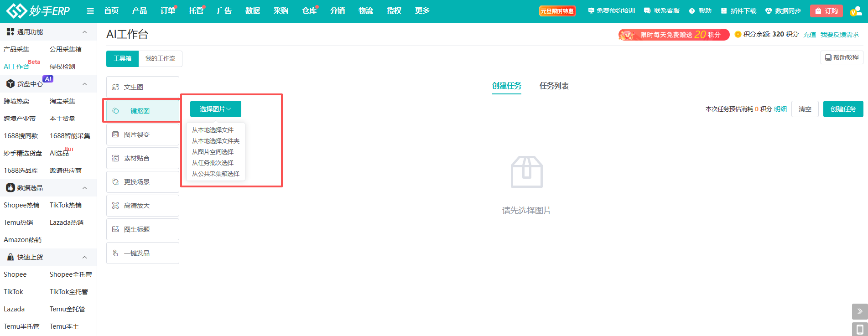
Task: Click the user avatar icon
Action: 855,11
